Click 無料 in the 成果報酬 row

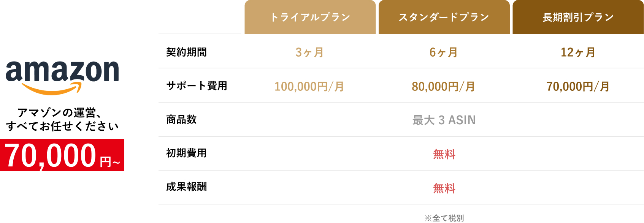coord(444,188)
